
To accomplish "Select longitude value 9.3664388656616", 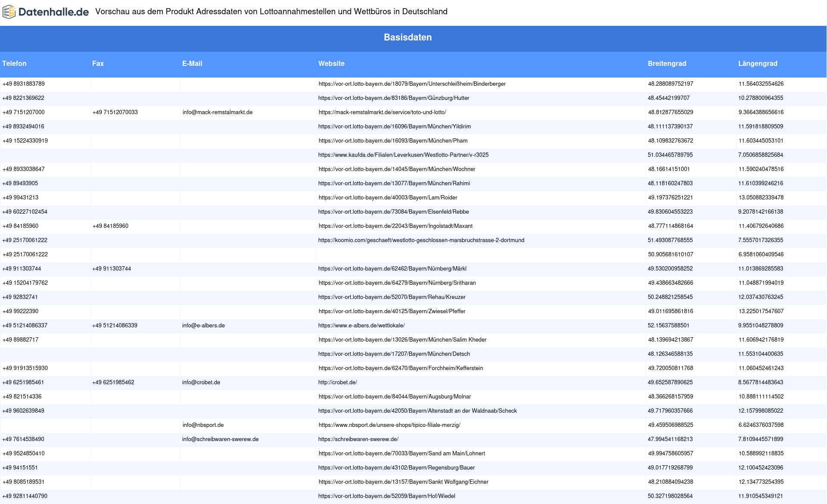I will [x=761, y=112].
